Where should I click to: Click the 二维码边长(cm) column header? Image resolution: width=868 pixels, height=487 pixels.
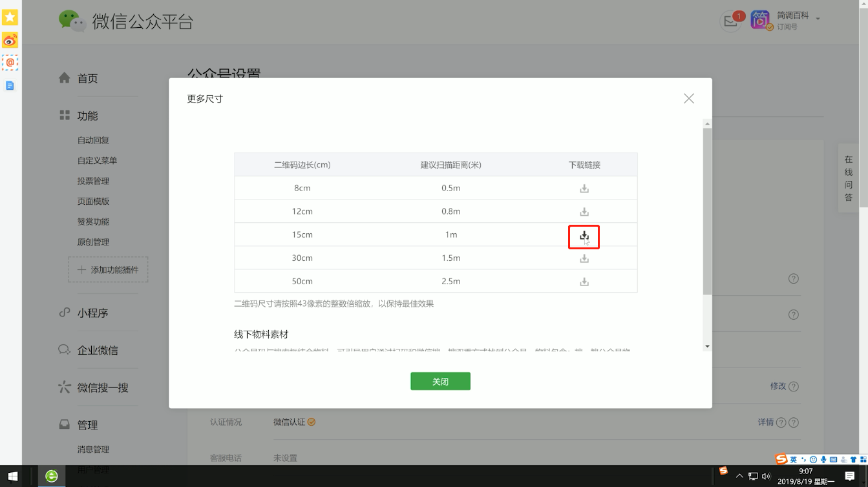pos(302,165)
